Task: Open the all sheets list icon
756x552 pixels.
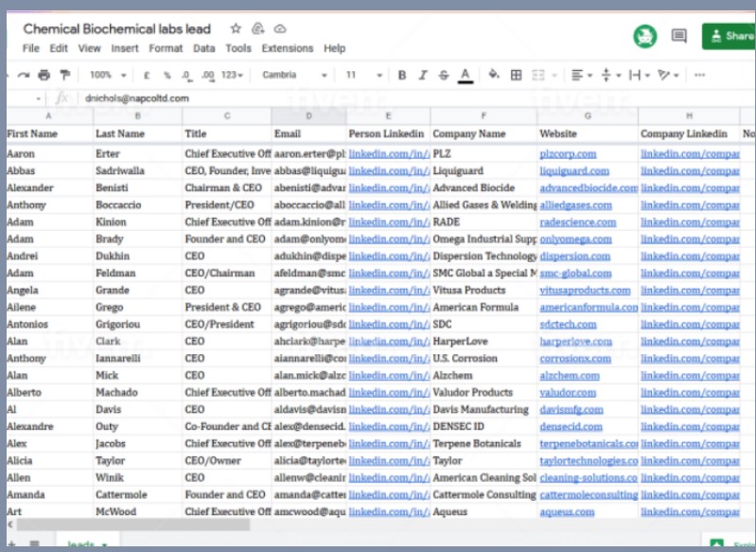Action: 34,544
